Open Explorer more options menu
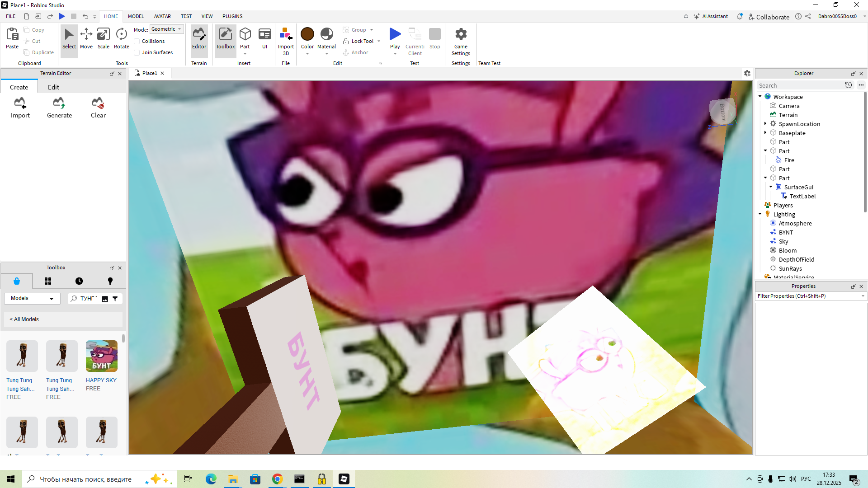The width and height of the screenshot is (868, 488). pos(861,85)
